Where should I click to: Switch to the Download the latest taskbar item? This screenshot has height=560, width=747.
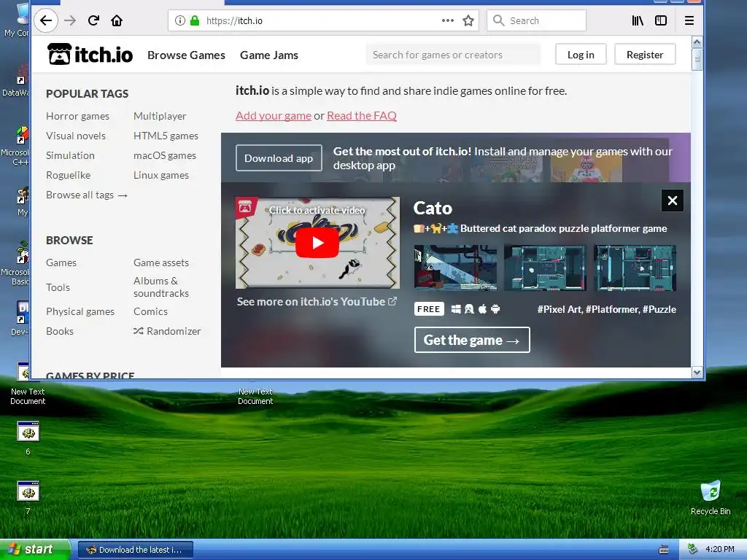135,550
